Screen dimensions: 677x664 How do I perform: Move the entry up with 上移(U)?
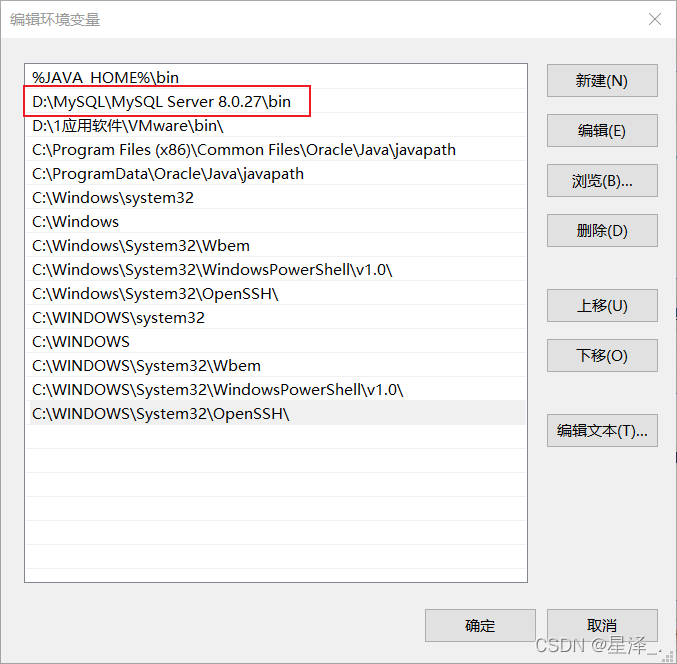(x=602, y=306)
